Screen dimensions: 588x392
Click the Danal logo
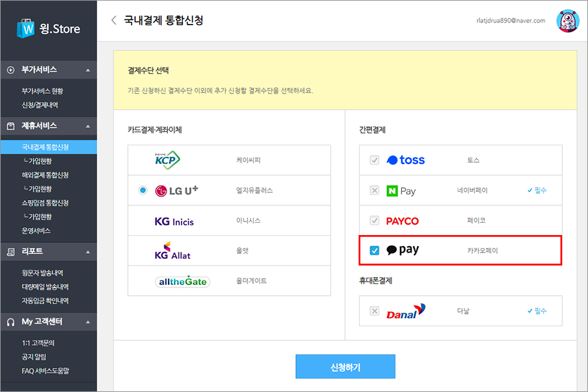(x=406, y=311)
